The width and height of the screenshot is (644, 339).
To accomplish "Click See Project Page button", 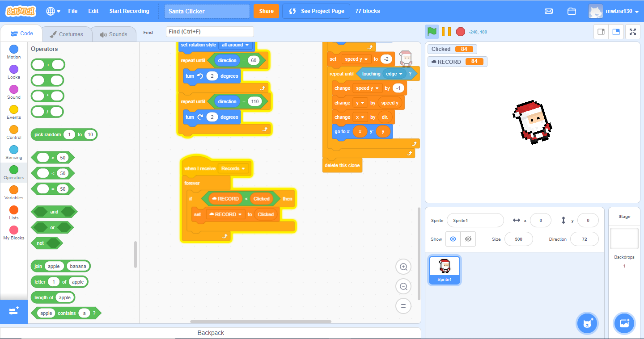I will pos(316,11).
